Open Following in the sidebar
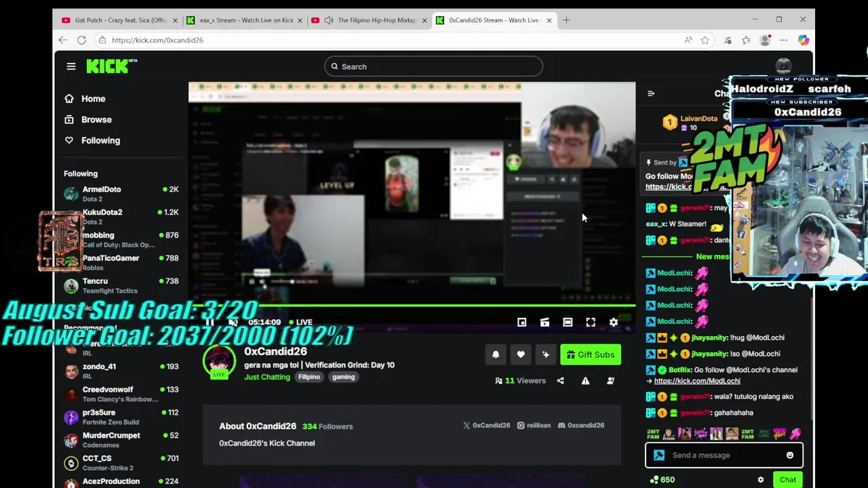This screenshot has width=868, height=488. point(92,140)
